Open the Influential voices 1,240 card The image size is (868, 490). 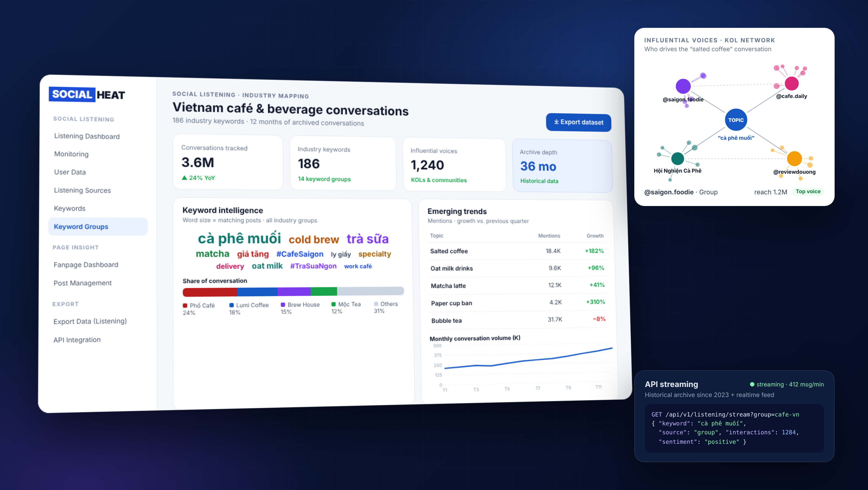pyautogui.click(x=455, y=165)
